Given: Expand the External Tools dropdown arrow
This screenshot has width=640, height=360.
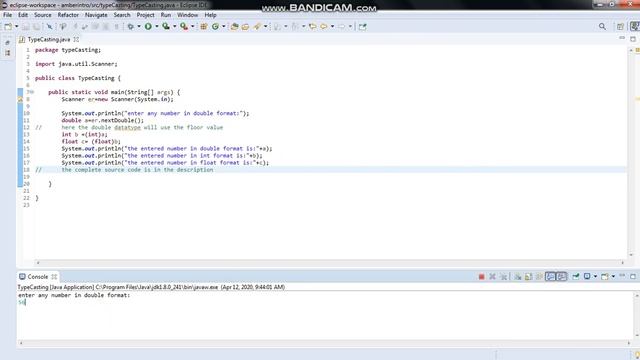Looking at the screenshot, I should [193, 27].
